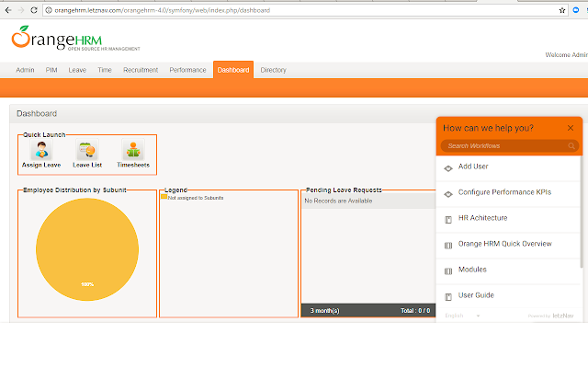This screenshot has width=588, height=368.
Task: Open the English language dropdown
Action: tap(462, 316)
